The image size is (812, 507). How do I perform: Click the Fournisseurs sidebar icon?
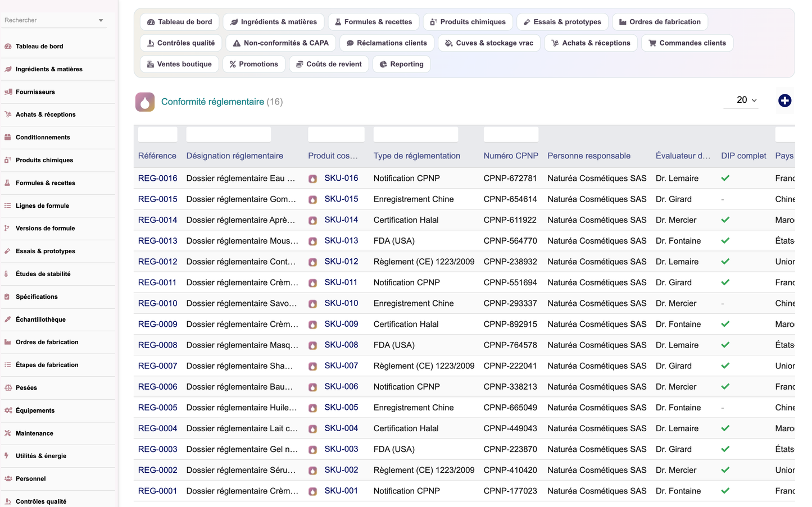click(8, 92)
